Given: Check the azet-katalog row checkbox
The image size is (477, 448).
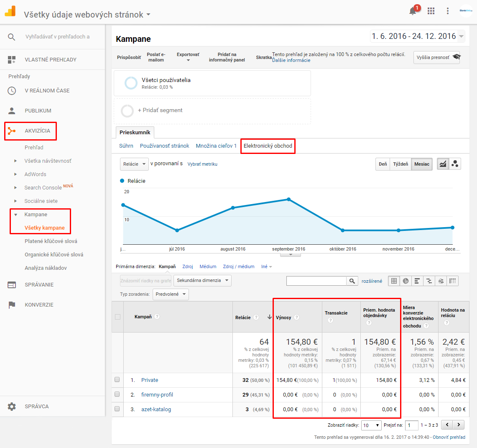Looking at the screenshot, I should coord(117,409).
